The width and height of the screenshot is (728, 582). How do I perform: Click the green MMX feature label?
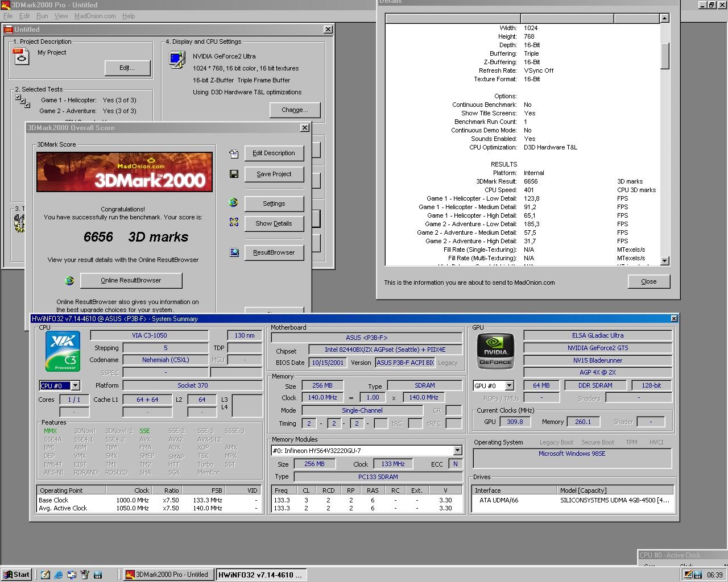point(50,431)
